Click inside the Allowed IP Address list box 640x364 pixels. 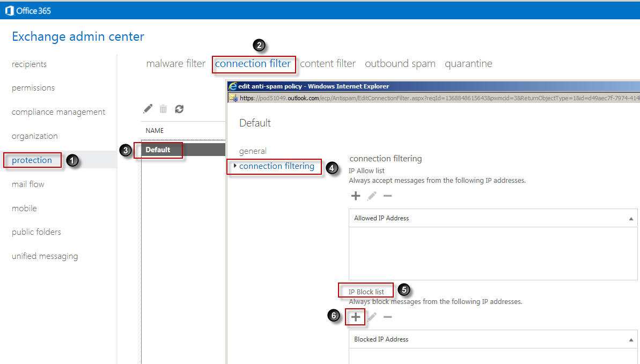[x=492, y=253]
